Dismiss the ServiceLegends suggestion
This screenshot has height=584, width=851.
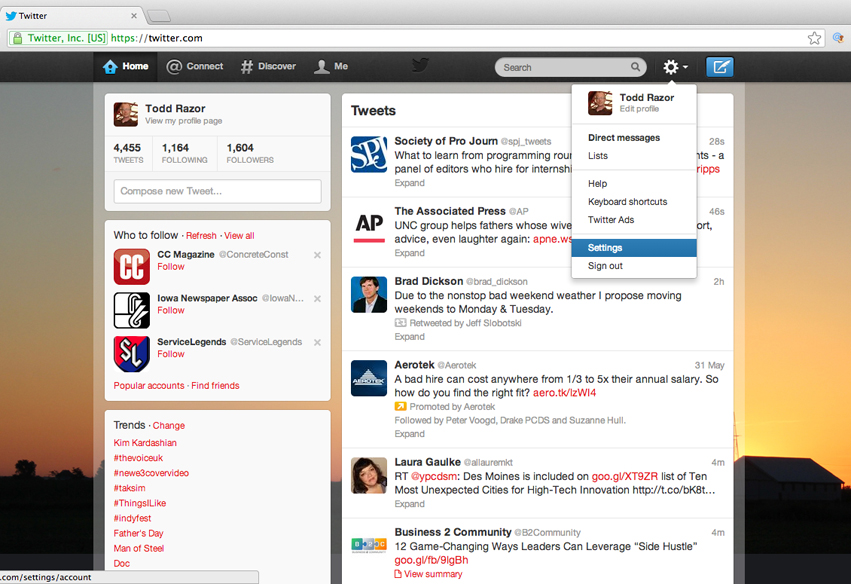(317, 342)
